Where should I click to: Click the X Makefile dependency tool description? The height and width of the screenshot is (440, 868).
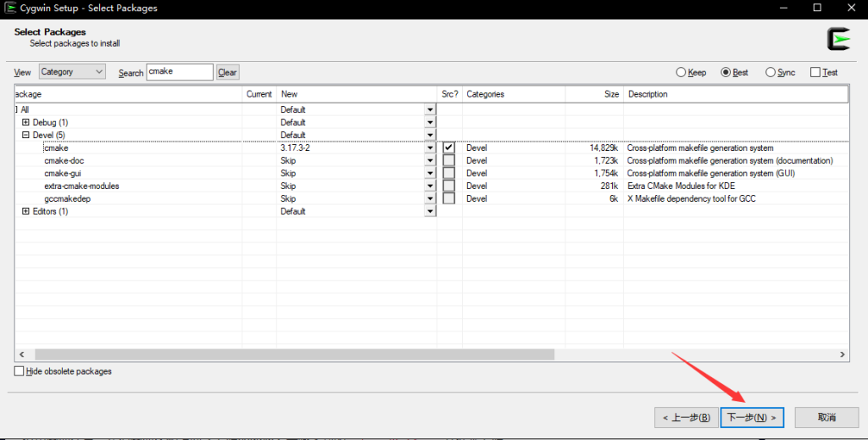692,198
